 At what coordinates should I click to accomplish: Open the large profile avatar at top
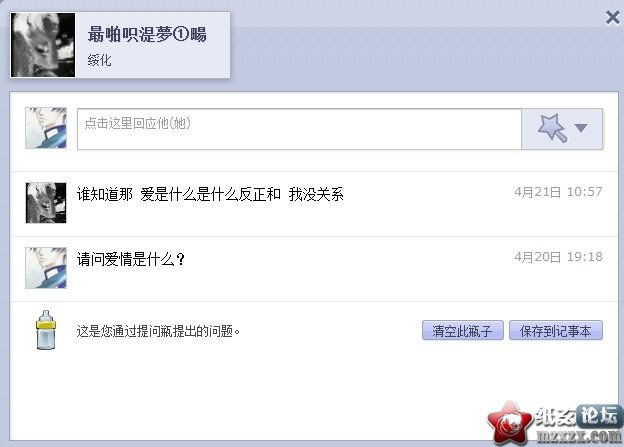43,45
